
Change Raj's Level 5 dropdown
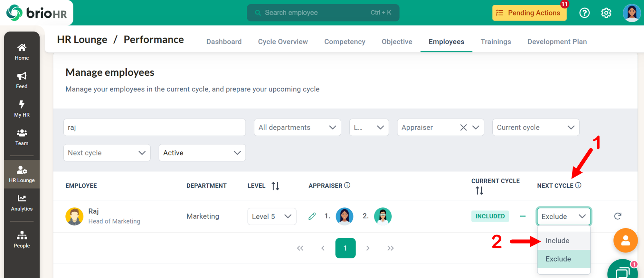click(x=271, y=216)
